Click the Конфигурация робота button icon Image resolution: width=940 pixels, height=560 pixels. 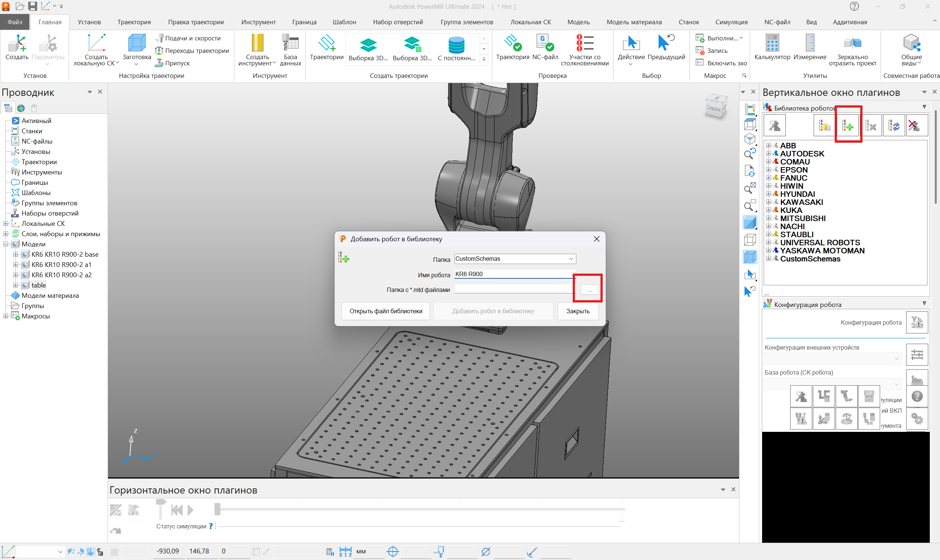click(x=917, y=322)
